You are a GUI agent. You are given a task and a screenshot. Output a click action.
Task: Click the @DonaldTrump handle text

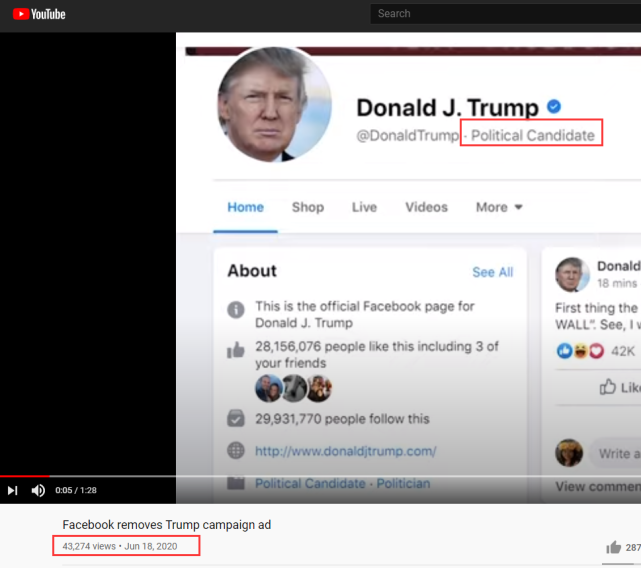(x=408, y=135)
